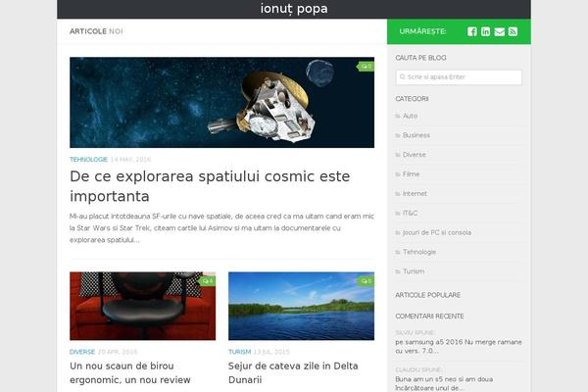Open the RSS feed icon
Image resolution: width=588 pixels, height=392 pixels.
coord(513,31)
